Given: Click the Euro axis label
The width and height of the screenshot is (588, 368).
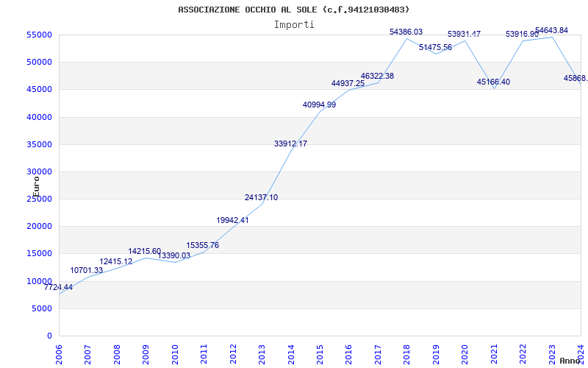Looking at the screenshot, I should [36, 187].
